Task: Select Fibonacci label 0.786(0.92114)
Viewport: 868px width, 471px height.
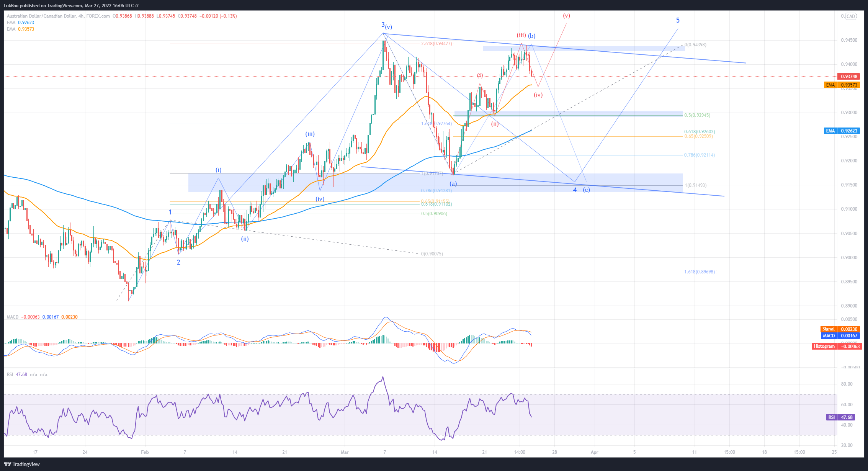Action: (x=699, y=155)
